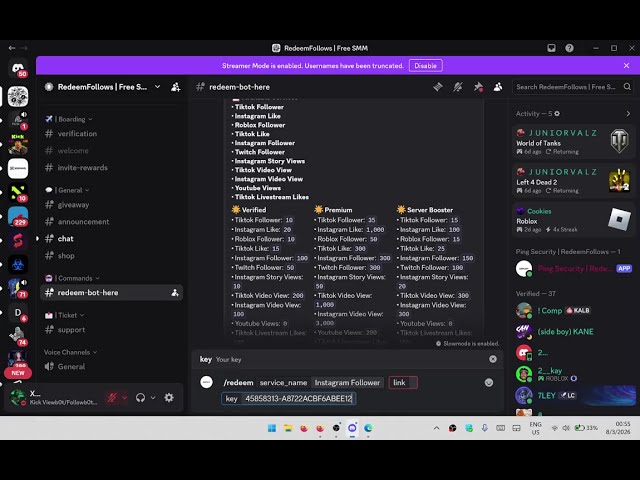Click the Disable streamer mode button
This screenshot has height=480, width=640.
[x=426, y=66]
